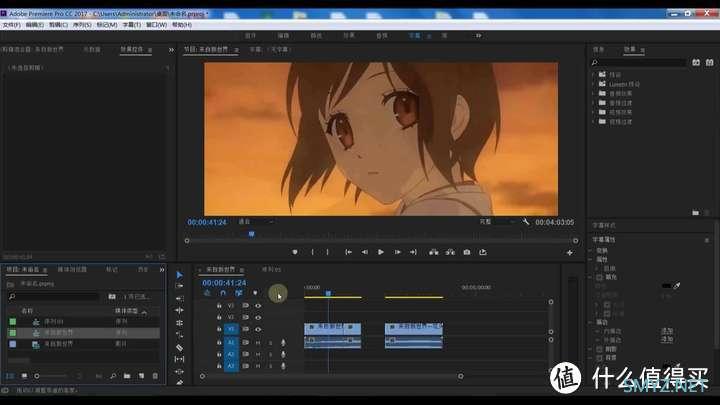720x405 pixels.
Task: Show more workspaces overflow arrows
Action: 478,35
